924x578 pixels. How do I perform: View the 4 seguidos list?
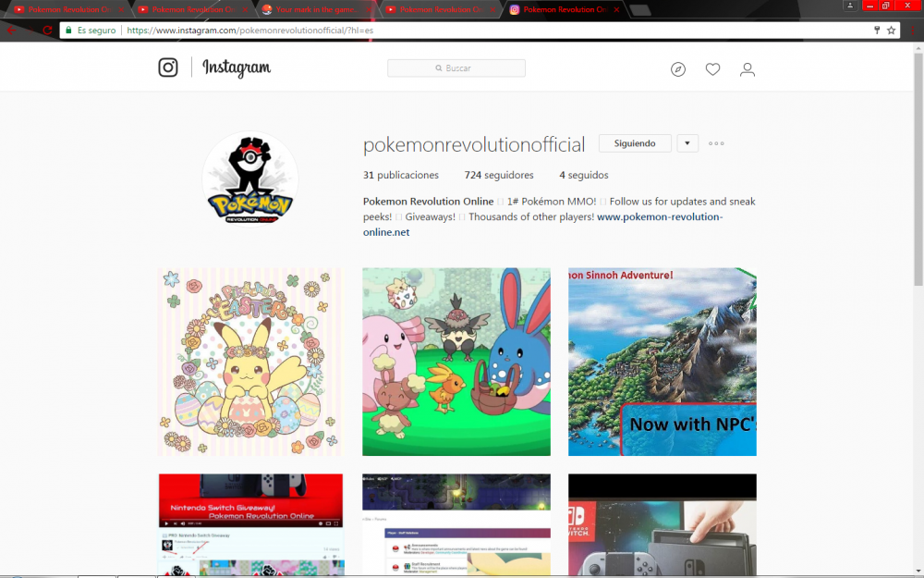click(583, 175)
